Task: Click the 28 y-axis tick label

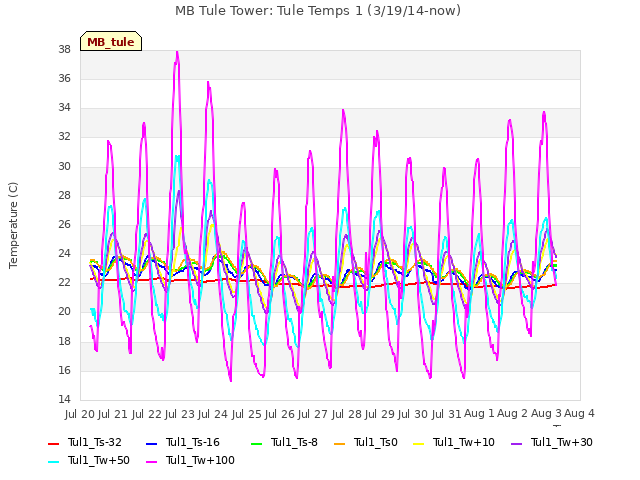Action: coord(64,195)
